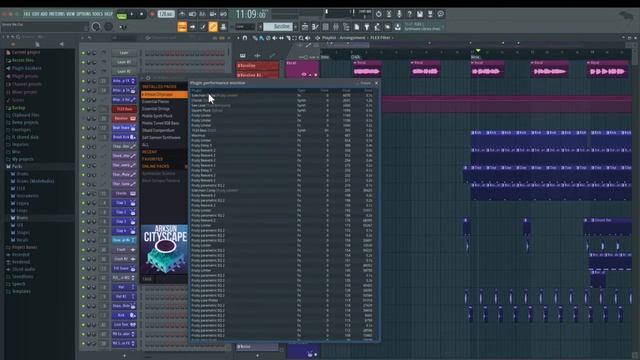Mute the Layer channel LED
Screen dimensions: 640x360
pyautogui.click(x=83, y=53)
